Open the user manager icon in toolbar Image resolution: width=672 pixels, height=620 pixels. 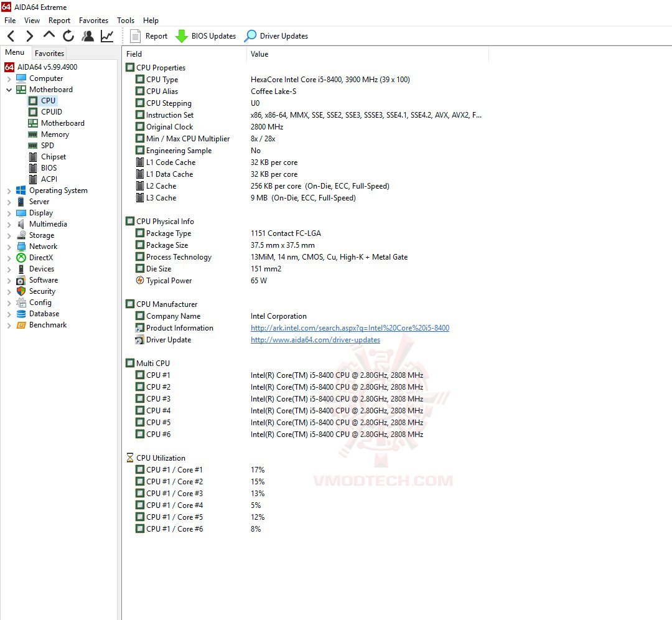88,36
